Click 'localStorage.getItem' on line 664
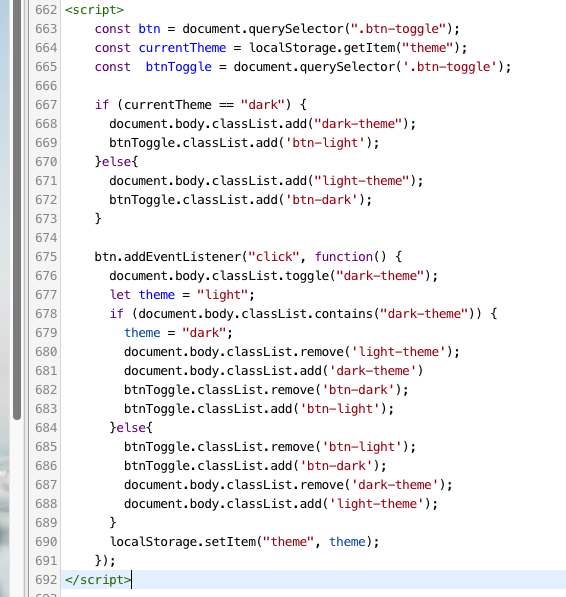The height and width of the screenshot is (597, 566). tap(322, 48)
